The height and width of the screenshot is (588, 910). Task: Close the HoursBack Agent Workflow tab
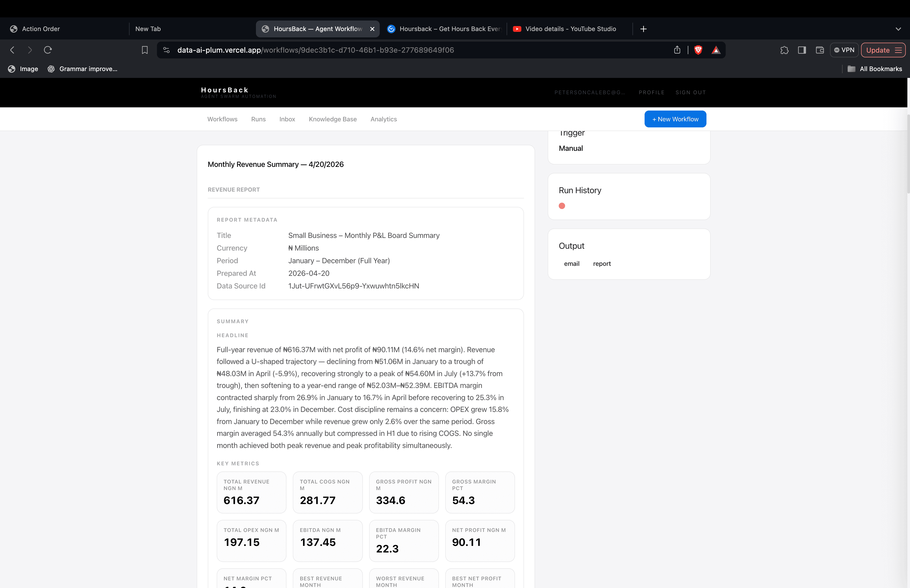click(372, 29)
